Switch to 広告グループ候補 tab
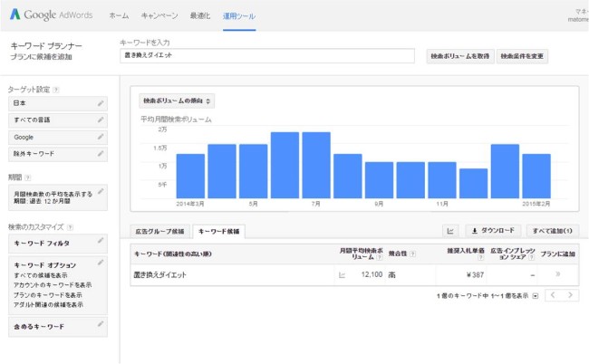Screen dimensions: 589x364 [160, 232]
